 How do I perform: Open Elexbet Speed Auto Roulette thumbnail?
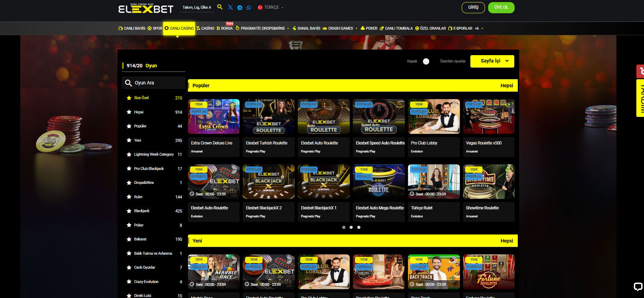[x=379, y=117]
